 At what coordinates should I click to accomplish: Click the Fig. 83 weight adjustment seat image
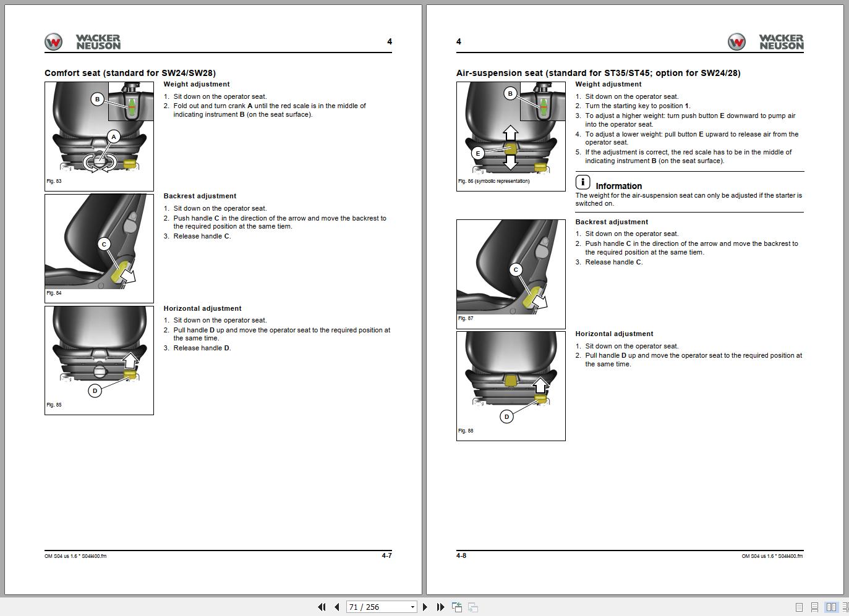pyautogui.click(x=99, y=136)
